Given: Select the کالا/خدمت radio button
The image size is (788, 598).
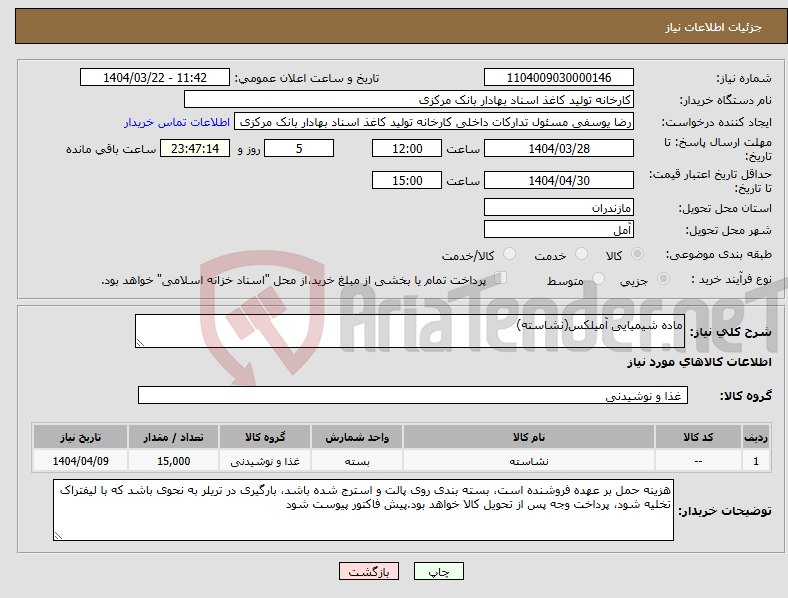Looking at the screenshot, I should coord(509,254).
